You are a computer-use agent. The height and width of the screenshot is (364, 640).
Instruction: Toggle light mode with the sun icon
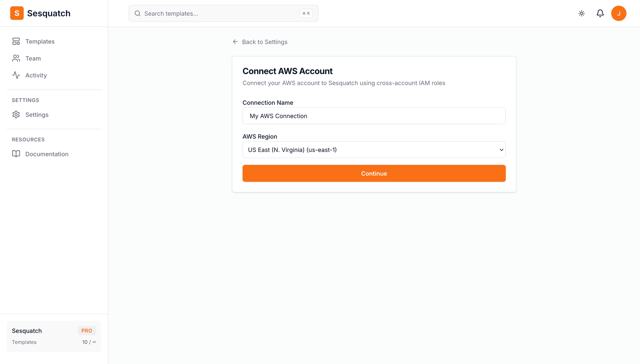pyautogui.click(x=581, y=13)
